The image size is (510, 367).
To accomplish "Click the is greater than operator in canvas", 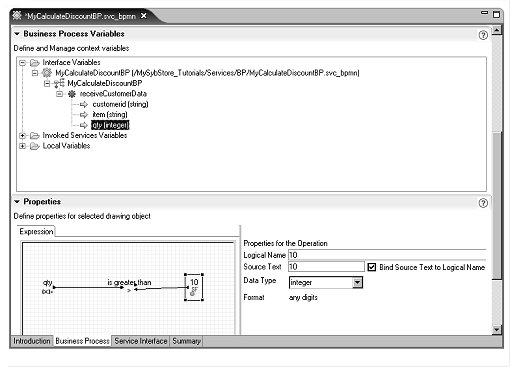I will click(x=129, y=282).
